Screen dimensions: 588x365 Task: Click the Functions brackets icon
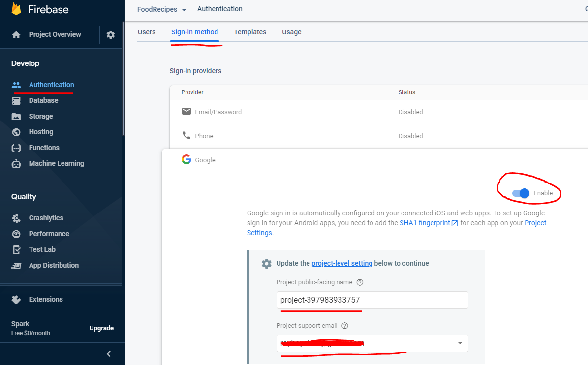point(16,148)
